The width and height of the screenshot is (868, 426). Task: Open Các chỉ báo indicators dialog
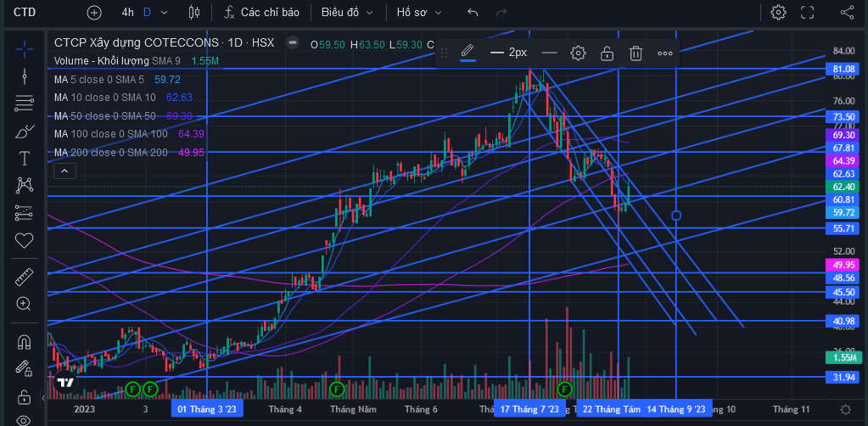pyautogui.click(x=262, y=12)
